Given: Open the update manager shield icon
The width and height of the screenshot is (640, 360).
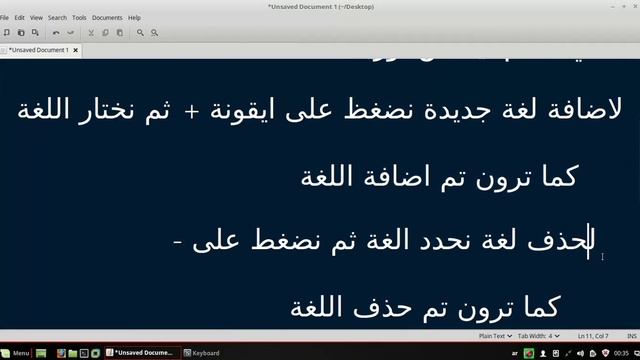Looking at the screenshot, I should pos(605,353).
